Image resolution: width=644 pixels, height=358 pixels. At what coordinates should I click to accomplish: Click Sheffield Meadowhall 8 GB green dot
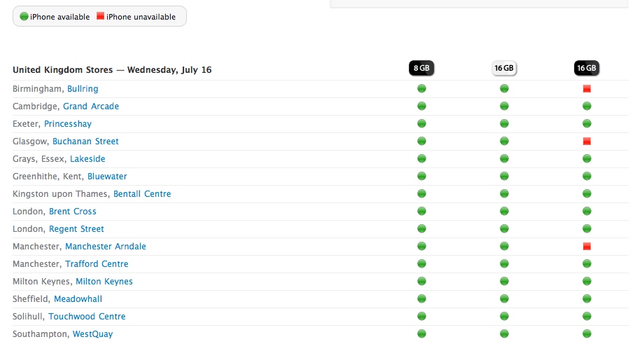click(422, 299)
